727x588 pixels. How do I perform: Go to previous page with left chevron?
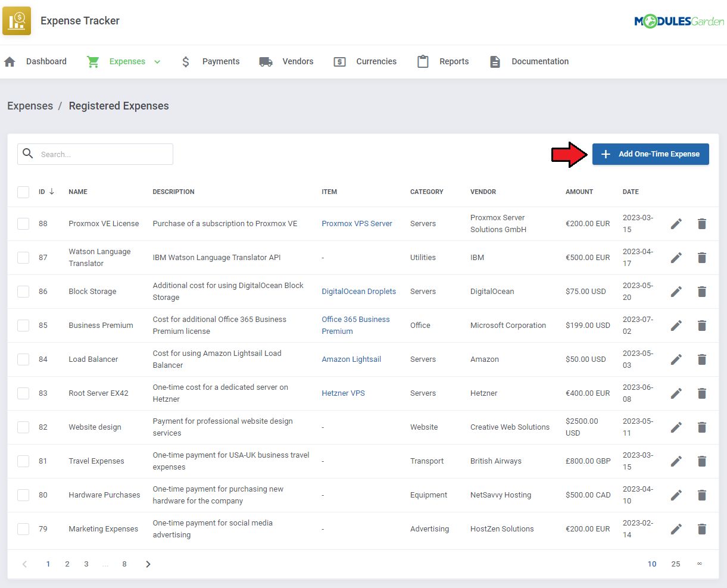click(x=24, y=564)
